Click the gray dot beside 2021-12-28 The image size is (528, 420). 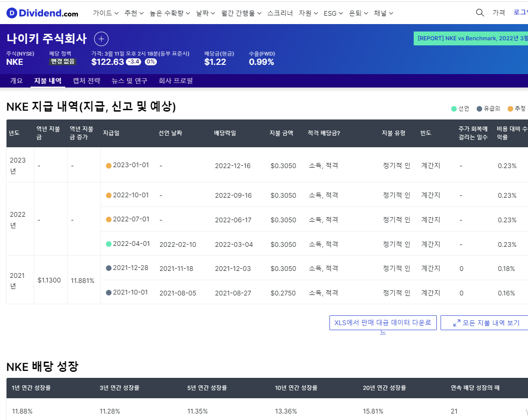[x=109, y=268]
